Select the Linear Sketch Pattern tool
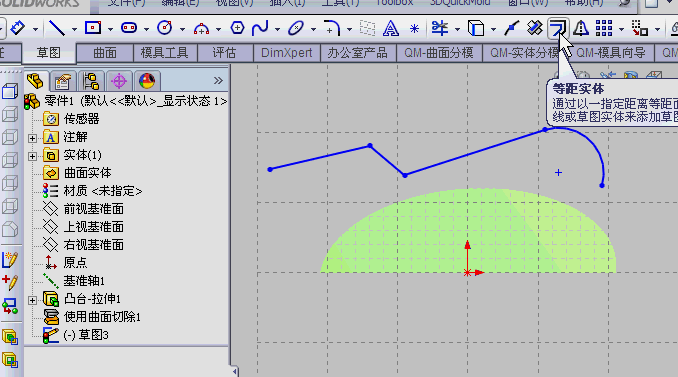This screenshot has width=678, height=377. click(604, 28)
